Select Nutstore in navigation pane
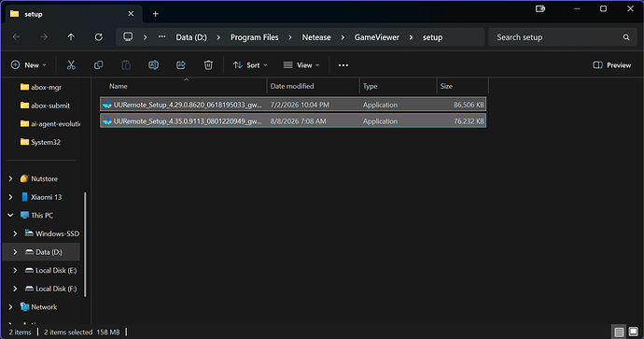Image resolution: width=644 pixels, height=339 pixels. pyautogui.click(x=39, y=178)
